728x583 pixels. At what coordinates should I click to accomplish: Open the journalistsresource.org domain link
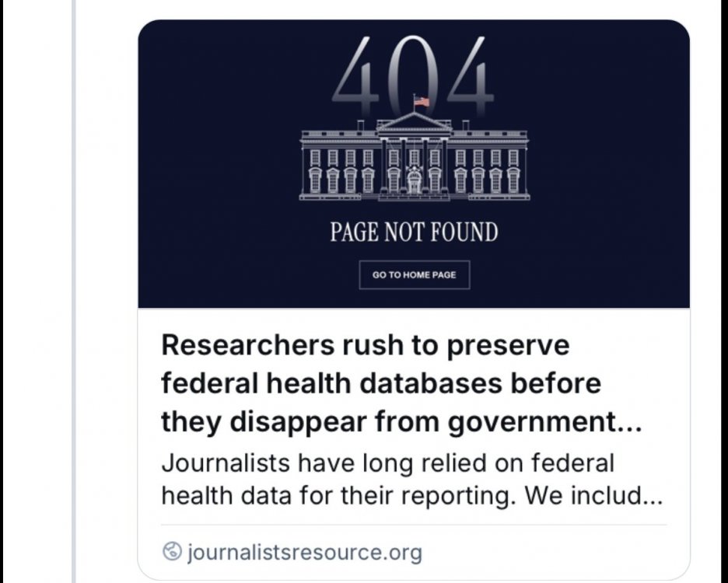point(305,553)
